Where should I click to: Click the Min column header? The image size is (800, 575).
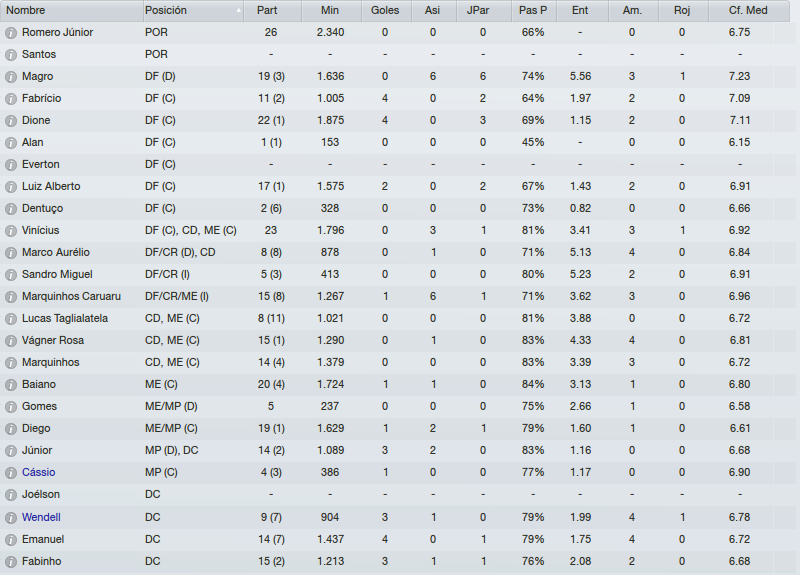(330, 10)
